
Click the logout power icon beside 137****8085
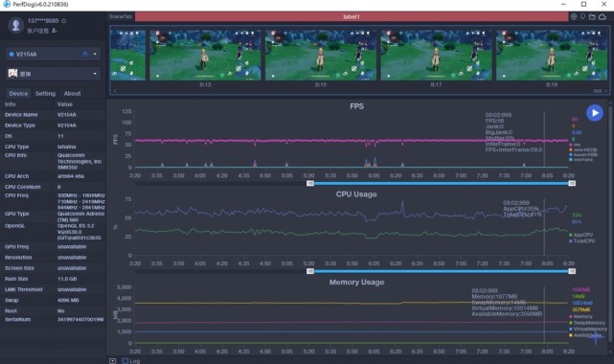64,21
